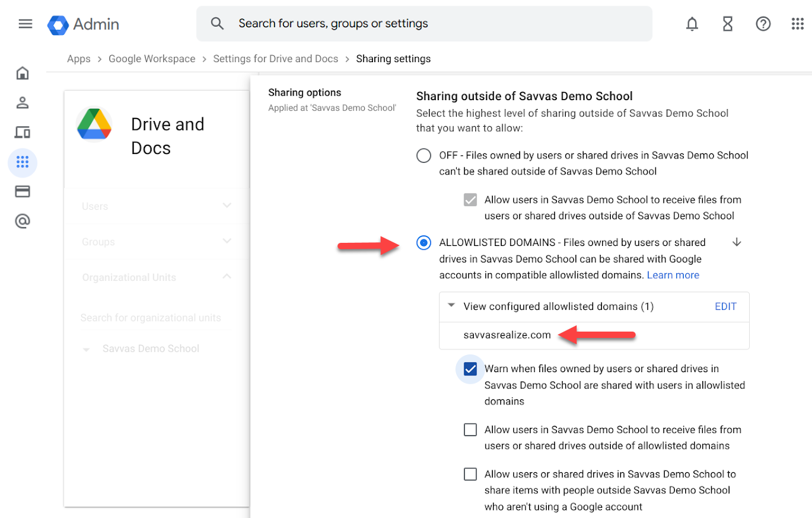Enable receiving files from outside allowlisted domains
The height and width of the screenshot is (518, 812).
coord(469,429)
